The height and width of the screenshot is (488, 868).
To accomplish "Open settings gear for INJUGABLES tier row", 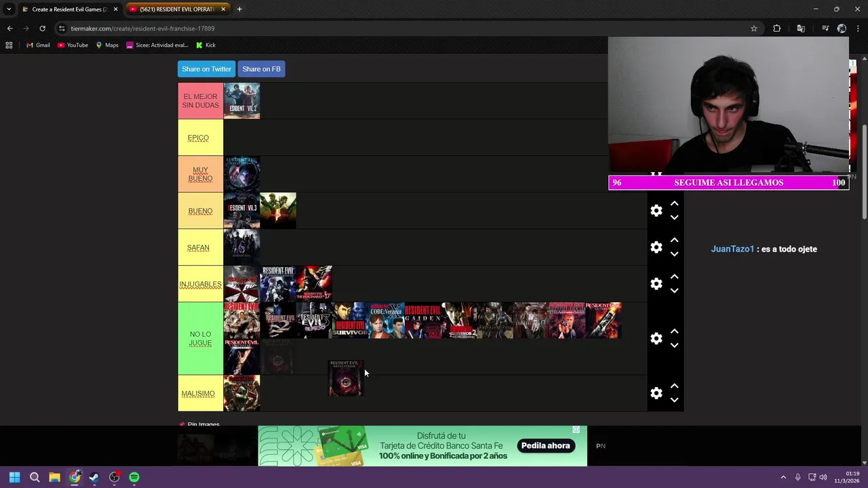I will point(656,284).
